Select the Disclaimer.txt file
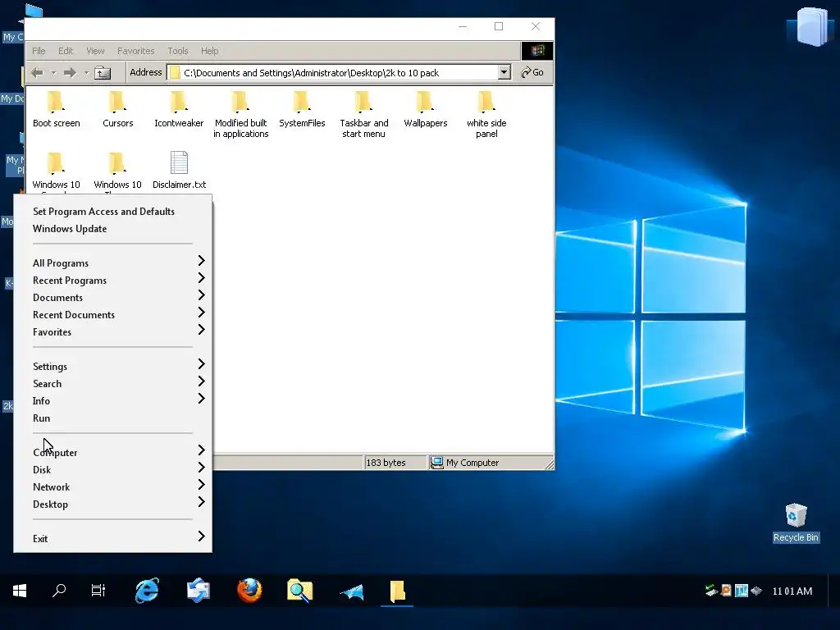 (x=179, y=171)
